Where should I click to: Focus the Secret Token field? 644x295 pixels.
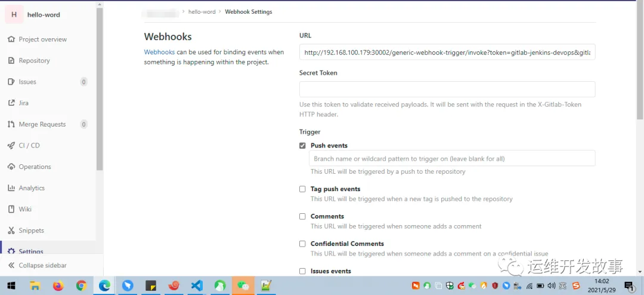click(x=447, y=90)
